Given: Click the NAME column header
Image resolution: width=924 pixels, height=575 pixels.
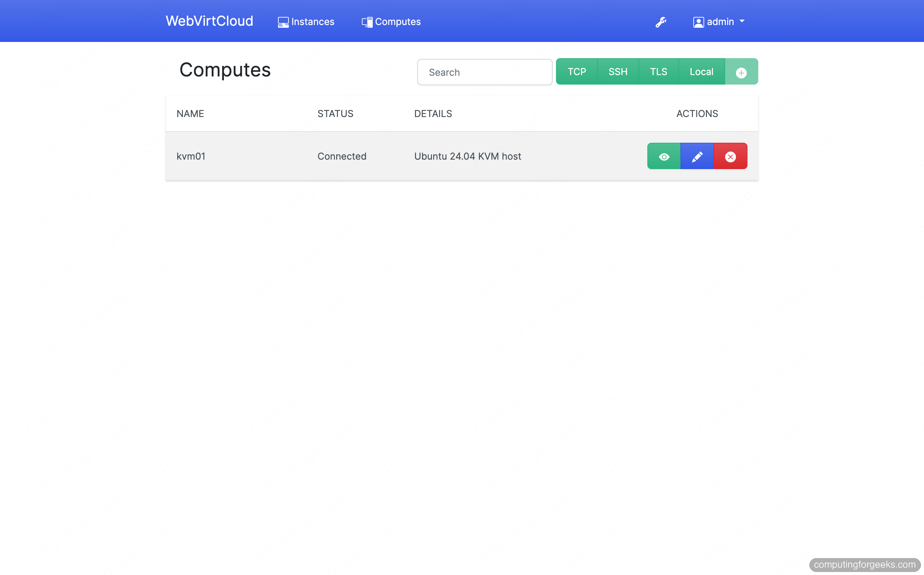Looking at the screenshot, I should 190,114.
